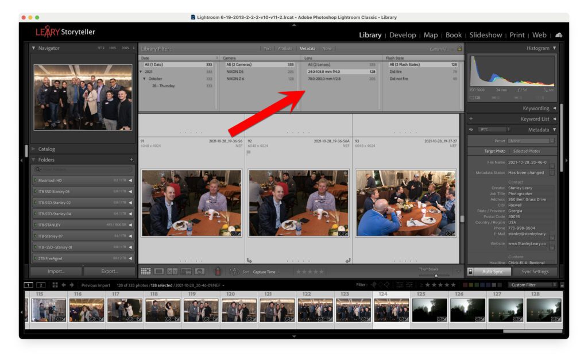This screenshot has height=364, width=588.
Task: Open Survey view
Action: click(186, 272)
